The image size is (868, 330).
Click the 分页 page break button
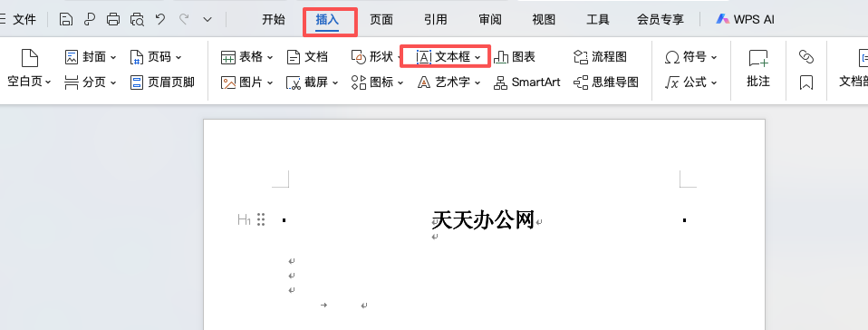pyautogui.click(x=86, y=82)
